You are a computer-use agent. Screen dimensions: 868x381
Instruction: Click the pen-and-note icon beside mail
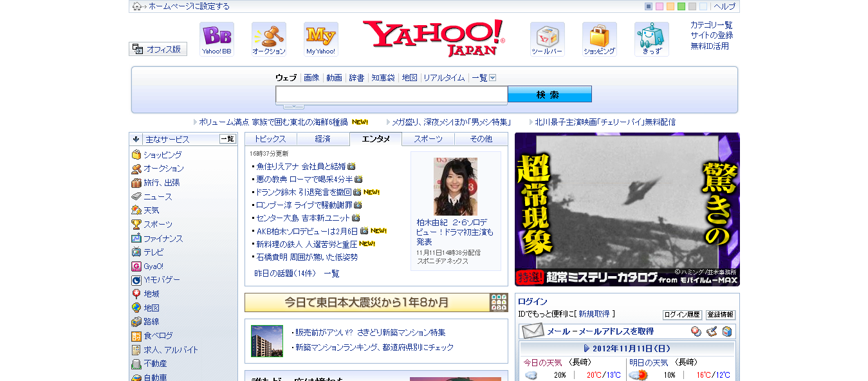[712, 331]
